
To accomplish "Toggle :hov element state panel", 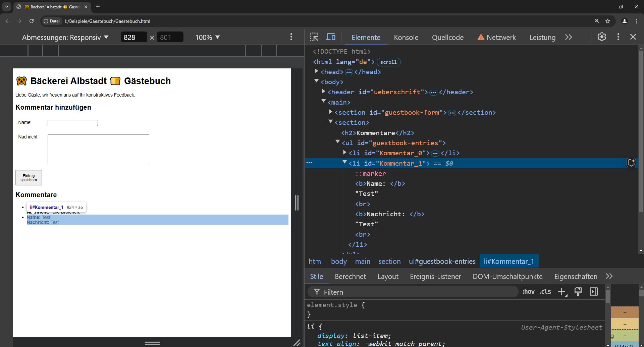I will pyautogui.click(x=528, y=292).
